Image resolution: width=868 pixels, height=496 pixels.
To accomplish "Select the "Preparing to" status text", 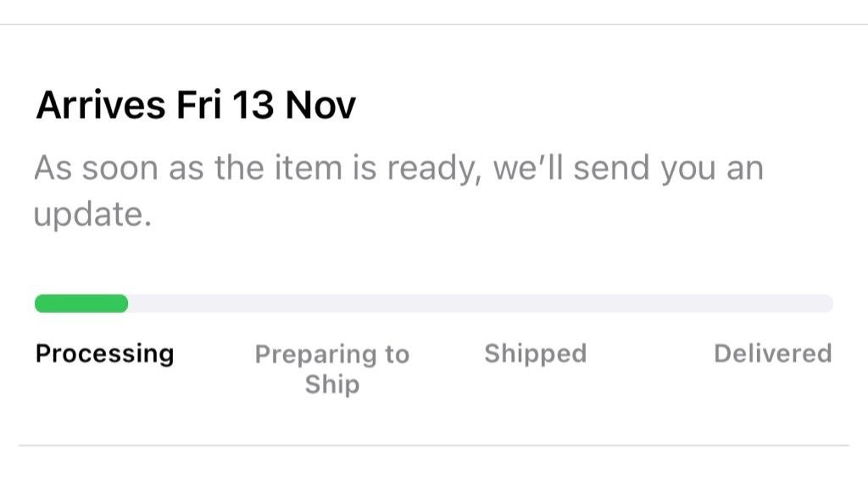I will (332, 354).
